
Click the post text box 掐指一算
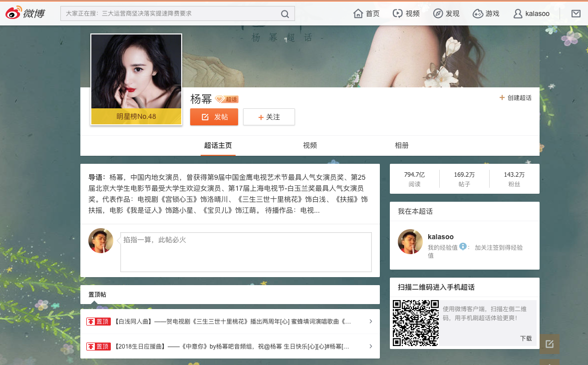(246, 252)
